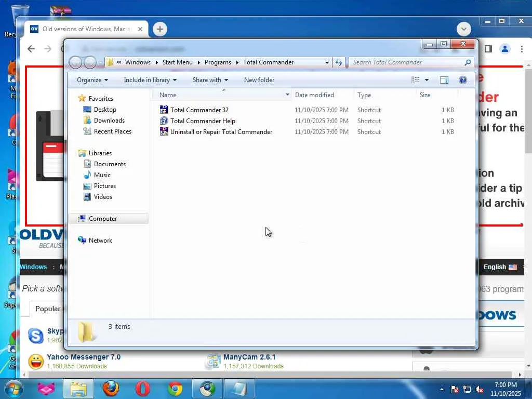Screen dimensions: 532x399
Task: Click the network tray icon
Action: coord(467,390)
